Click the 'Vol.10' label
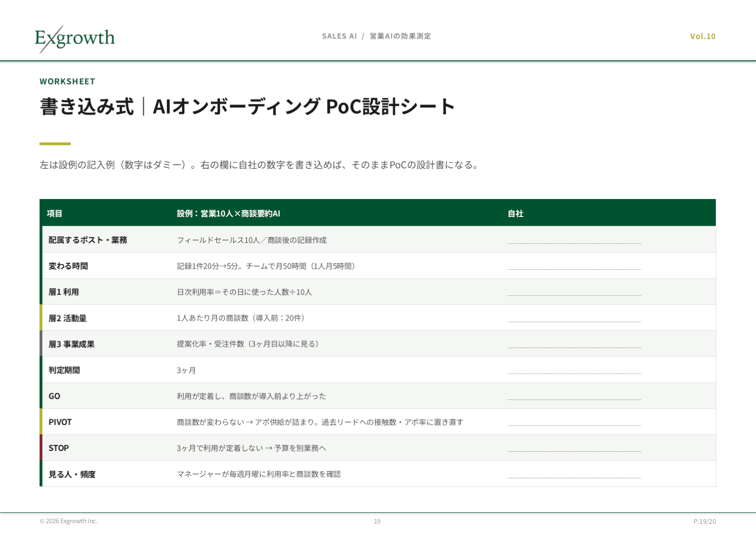The width and height of the screenshot is (756, 535). [703, 36]
